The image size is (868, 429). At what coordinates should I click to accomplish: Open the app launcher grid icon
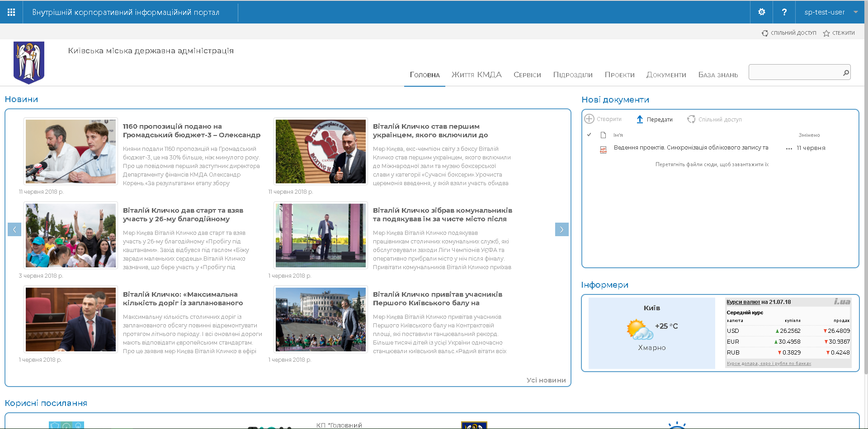point(11,12)
